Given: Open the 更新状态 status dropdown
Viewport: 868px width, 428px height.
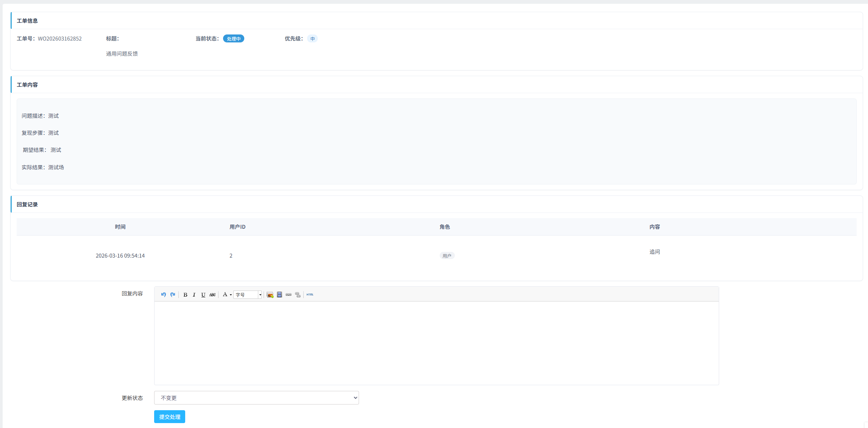Looking at the screenshot, I should click(x=256, y=398).
